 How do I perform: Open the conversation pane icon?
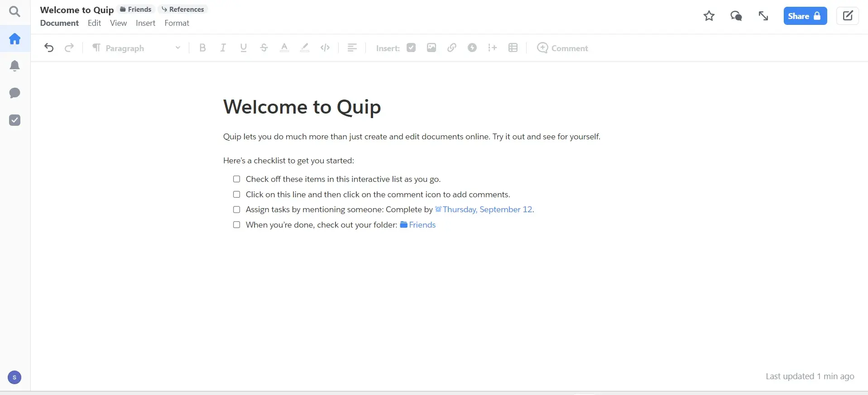[x=736, y=16]
